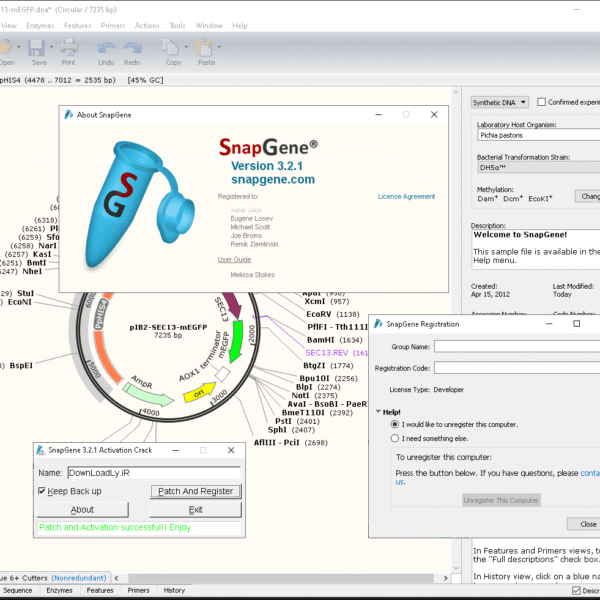The image size is (600, 600).
Task: Click the Name field containing DownLoadLy.iR
Action: tap(154, 473)
